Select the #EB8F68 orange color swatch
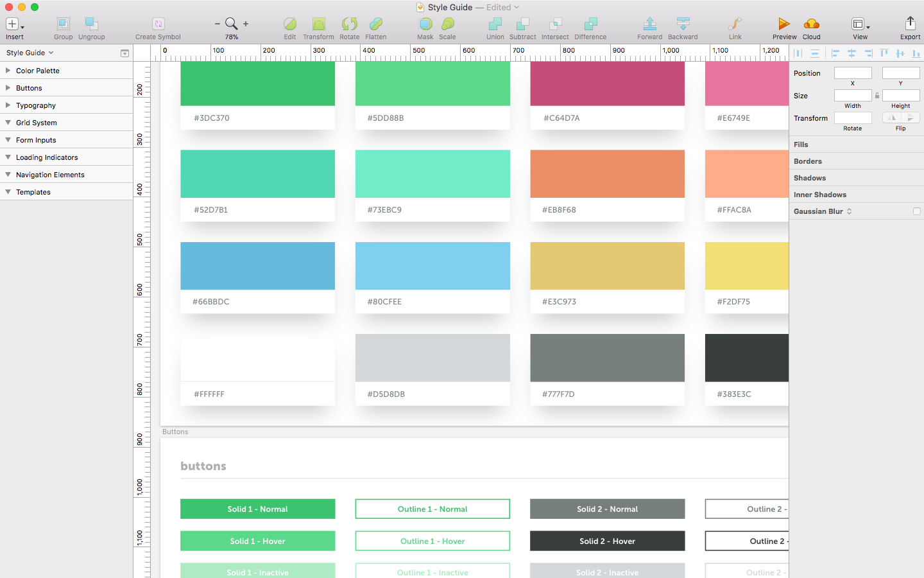This screenshot has width=924, height=578. point(607,174)
